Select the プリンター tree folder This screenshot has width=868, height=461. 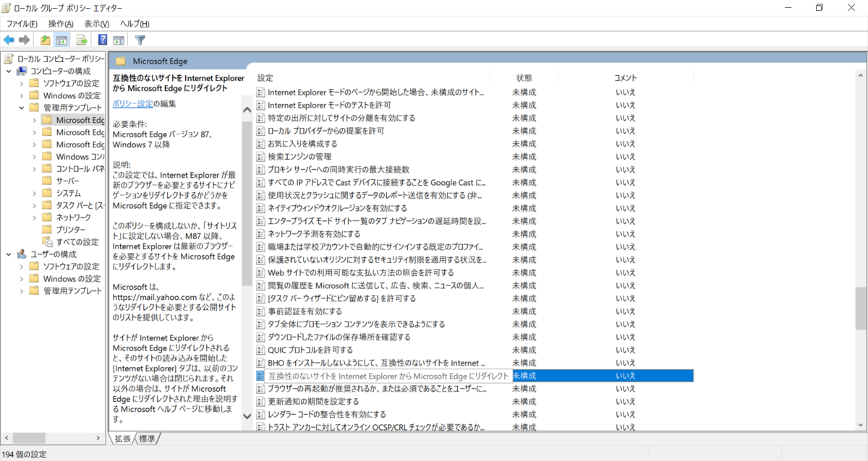click(x=71, y=230)
